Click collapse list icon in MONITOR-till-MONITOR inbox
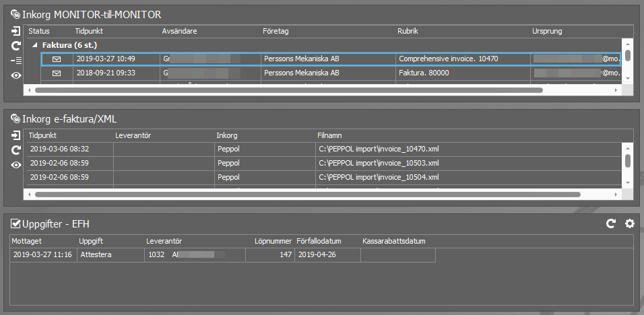Viewport: 644px width, 315px height. point(17,61)
